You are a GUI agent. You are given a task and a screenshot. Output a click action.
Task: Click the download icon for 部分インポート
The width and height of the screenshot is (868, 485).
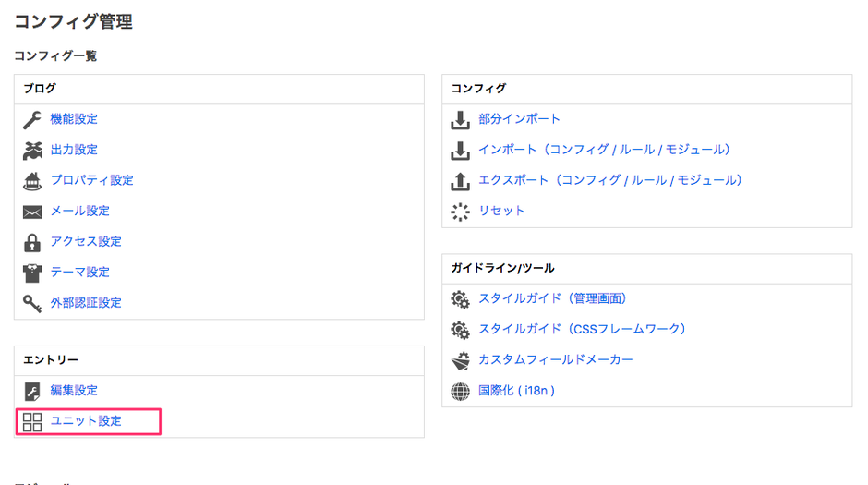coord(460,119)
